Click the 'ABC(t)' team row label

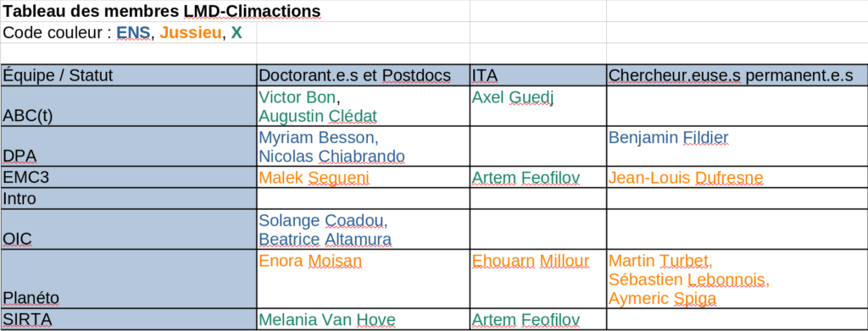tap(128, 106)
